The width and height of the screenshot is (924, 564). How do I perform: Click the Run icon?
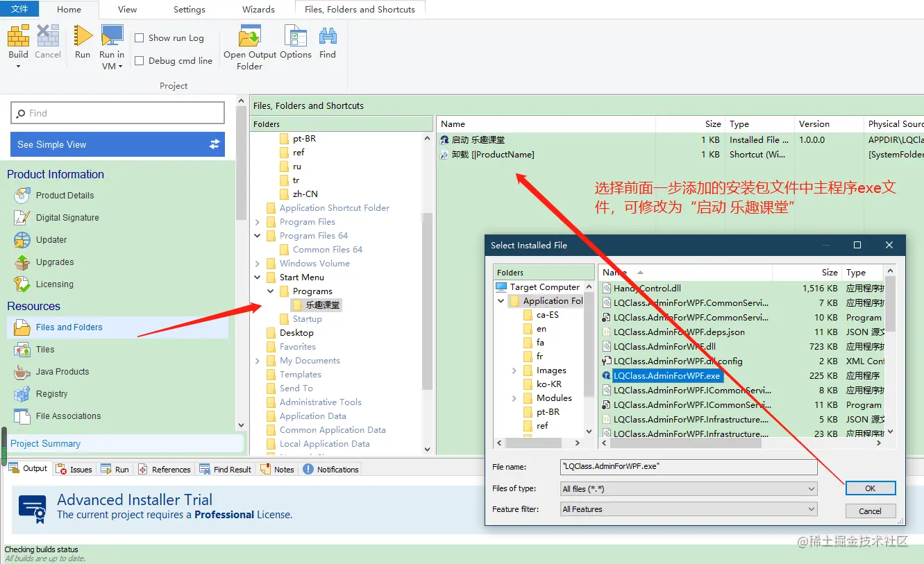tap(83, 35)
